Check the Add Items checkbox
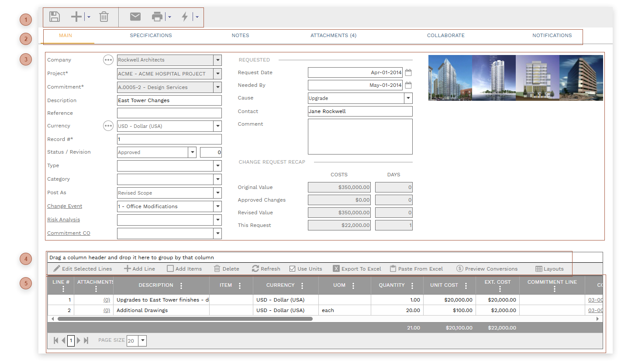The height and width of the screenshot is (364, 621). [x=170, y=269]
